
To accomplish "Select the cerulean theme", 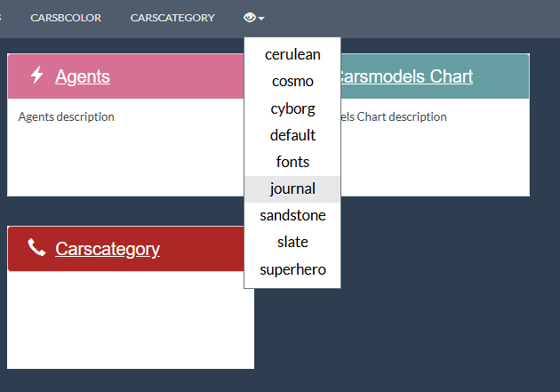I will coord(292,54).
